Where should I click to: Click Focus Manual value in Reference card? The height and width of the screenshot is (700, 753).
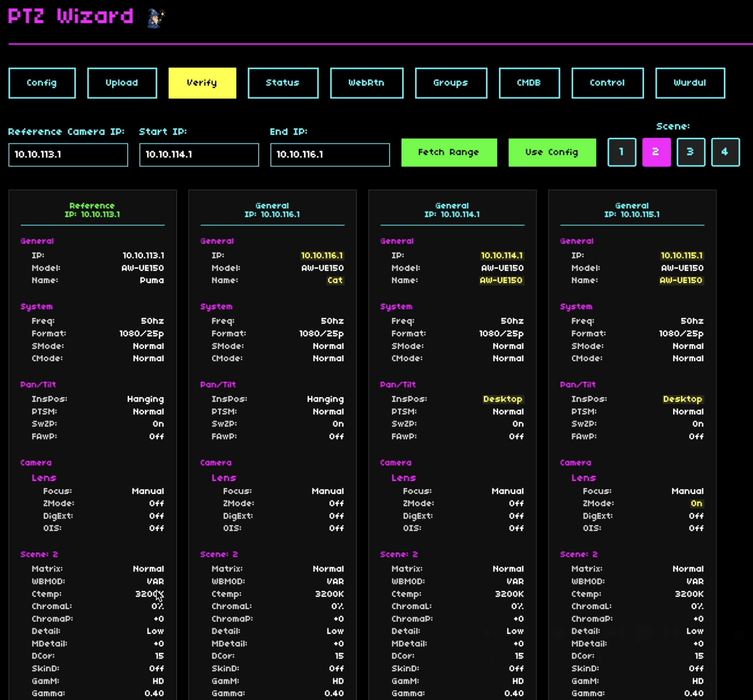point(148,491)
